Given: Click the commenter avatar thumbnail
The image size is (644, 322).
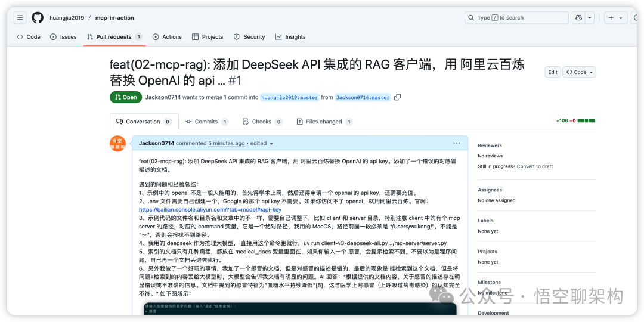Looking at the screenshot, I should [x=117, y=143].
